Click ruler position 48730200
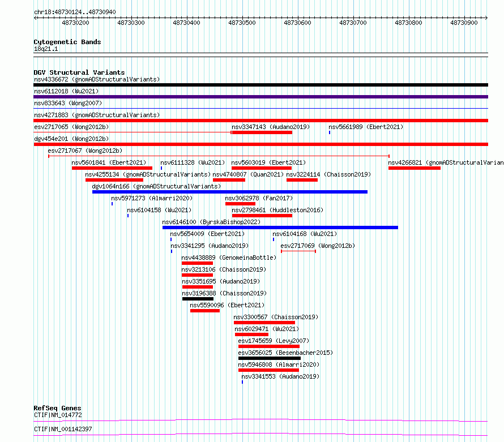This screenshot has height=442, width=504. point(75,23)
